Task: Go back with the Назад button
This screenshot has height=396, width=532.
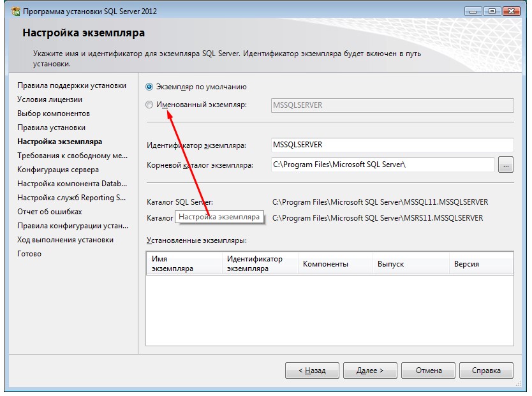Action: tap(312, 370)
